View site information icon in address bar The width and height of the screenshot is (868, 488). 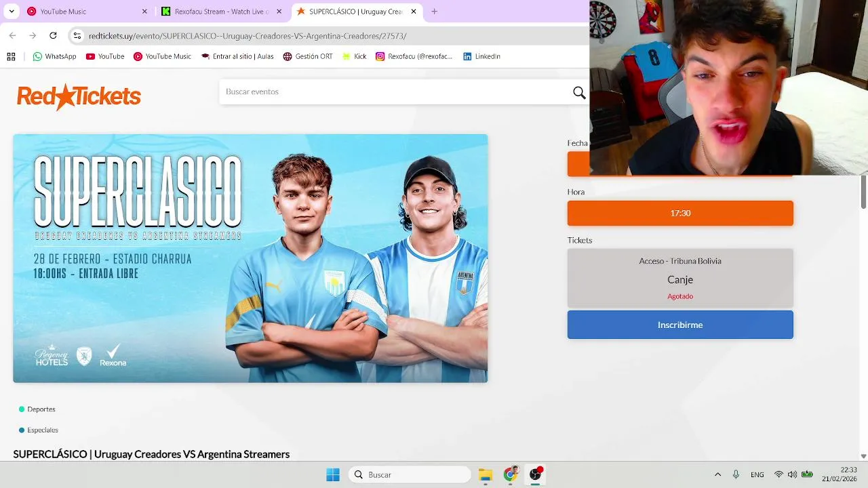(77, 36)
